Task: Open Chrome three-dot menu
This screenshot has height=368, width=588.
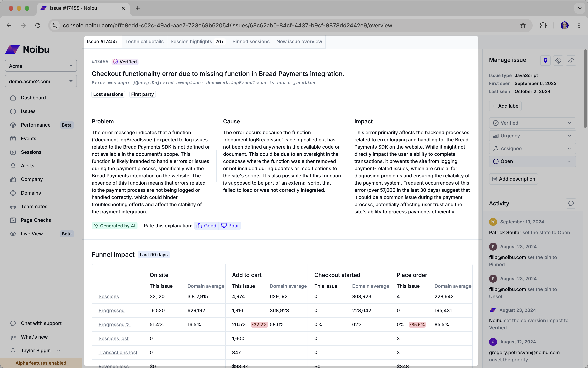Action: click(579, 25)
